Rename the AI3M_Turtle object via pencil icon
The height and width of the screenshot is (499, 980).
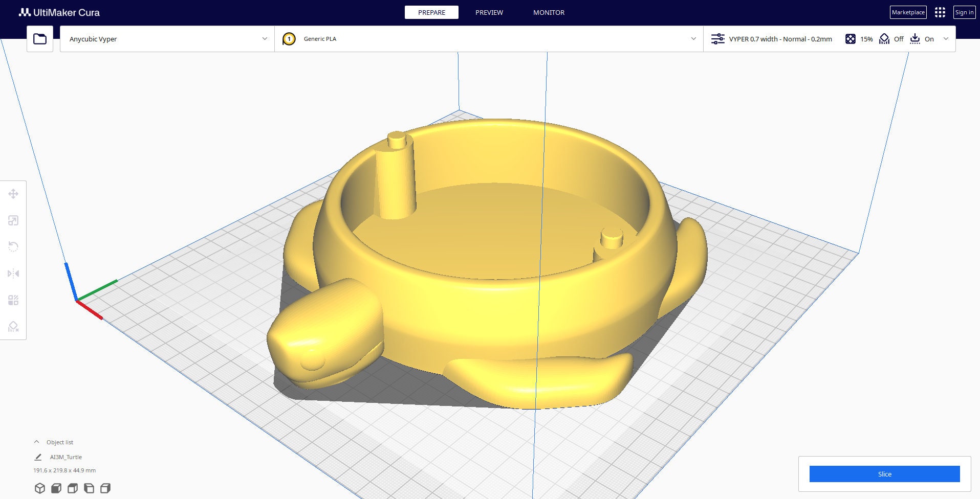[38, 457]
